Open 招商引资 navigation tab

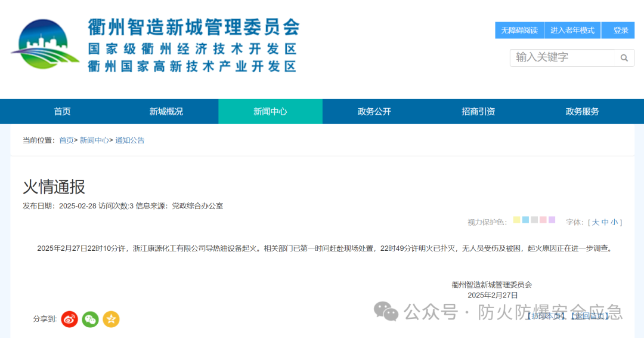coord(478,112)
